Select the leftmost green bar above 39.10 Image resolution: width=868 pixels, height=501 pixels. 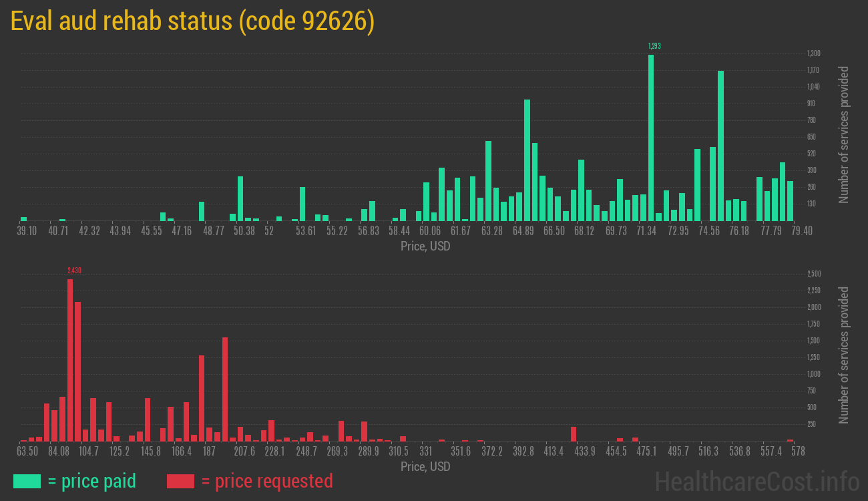point(24,218)
